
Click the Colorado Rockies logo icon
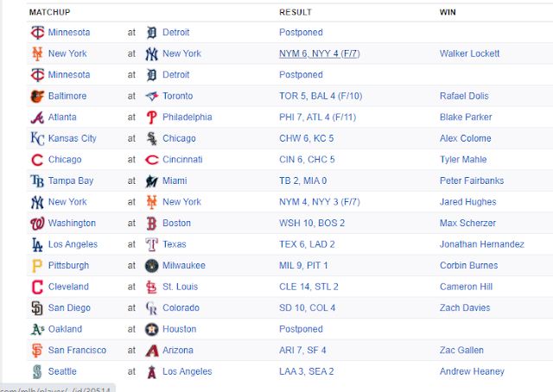click(x=152, y=307)
